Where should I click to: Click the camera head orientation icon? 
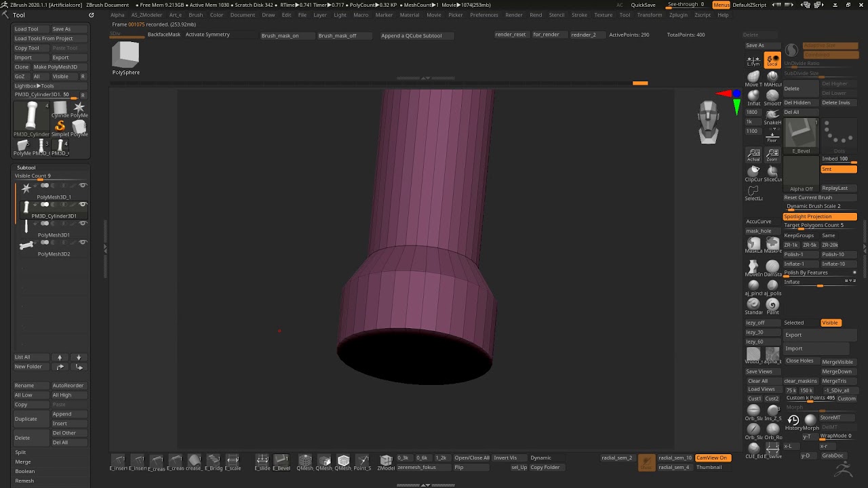coord(708,123)
